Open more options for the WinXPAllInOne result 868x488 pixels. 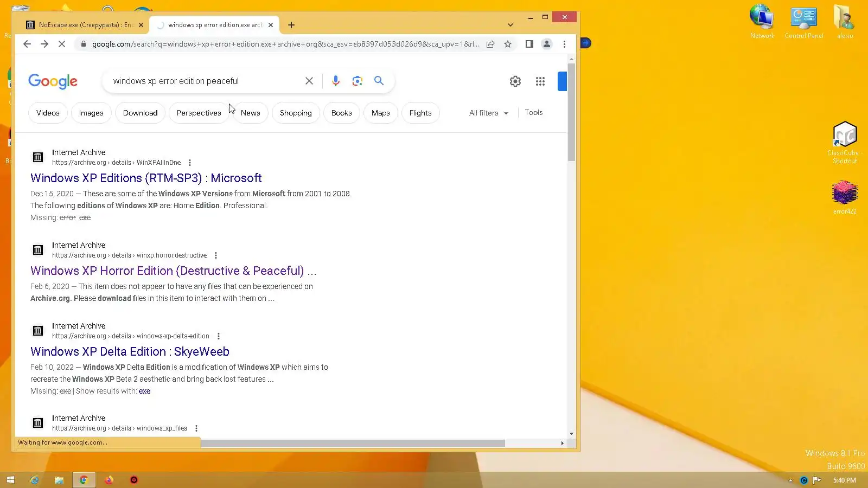pos(190,163)
